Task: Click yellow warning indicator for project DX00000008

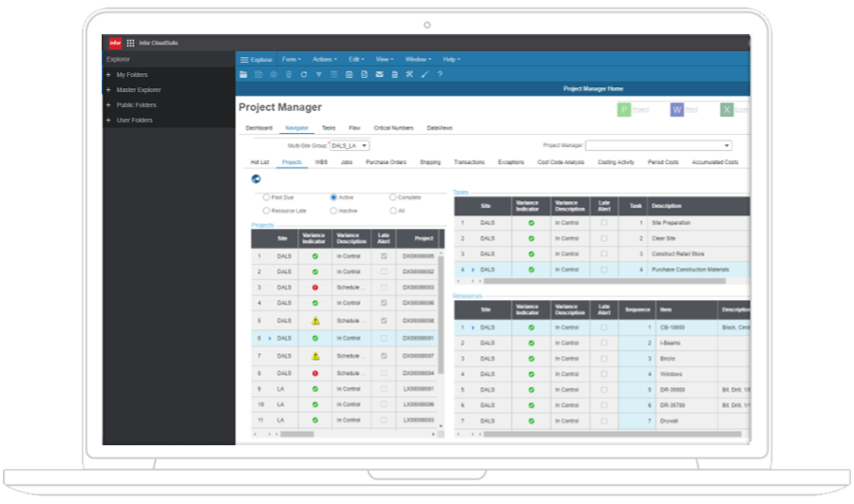Action: click(x=315, y=321)
